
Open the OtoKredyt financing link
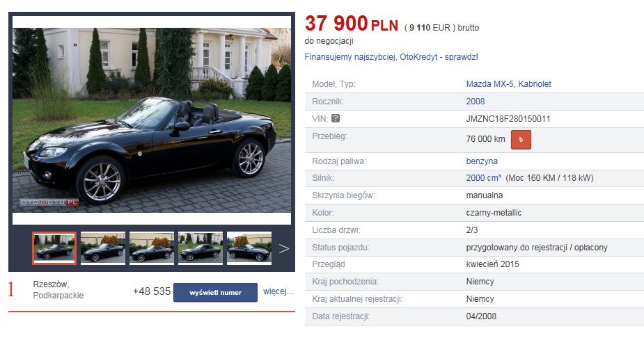click(x=391, y=57)
